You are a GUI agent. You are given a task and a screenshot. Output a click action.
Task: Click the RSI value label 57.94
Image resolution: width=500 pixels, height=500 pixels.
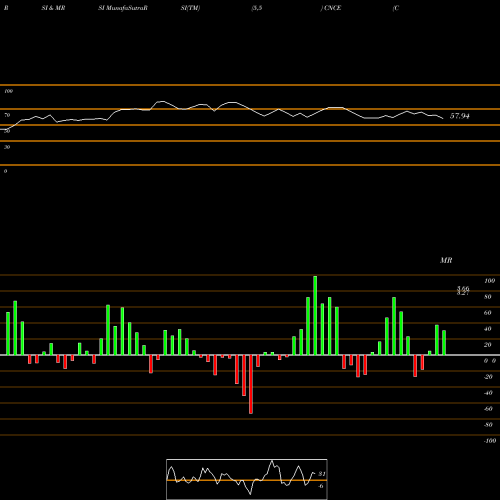pos(460,116)
